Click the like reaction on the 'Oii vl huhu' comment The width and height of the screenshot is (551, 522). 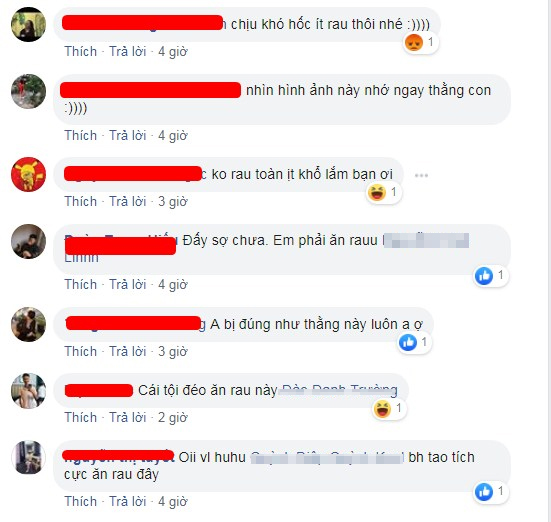[x=484, y=492]
